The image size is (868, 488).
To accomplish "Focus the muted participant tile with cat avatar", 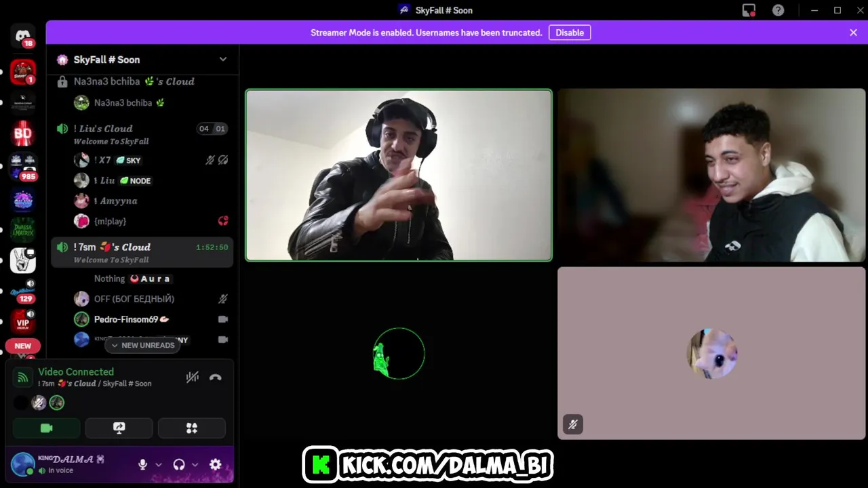I will [x=711, y=353].
